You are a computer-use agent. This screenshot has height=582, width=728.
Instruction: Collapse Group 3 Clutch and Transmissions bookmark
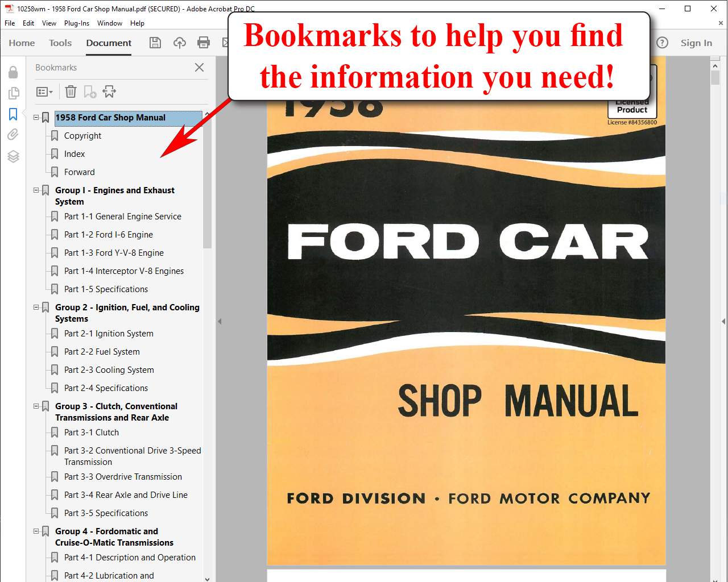36,406
